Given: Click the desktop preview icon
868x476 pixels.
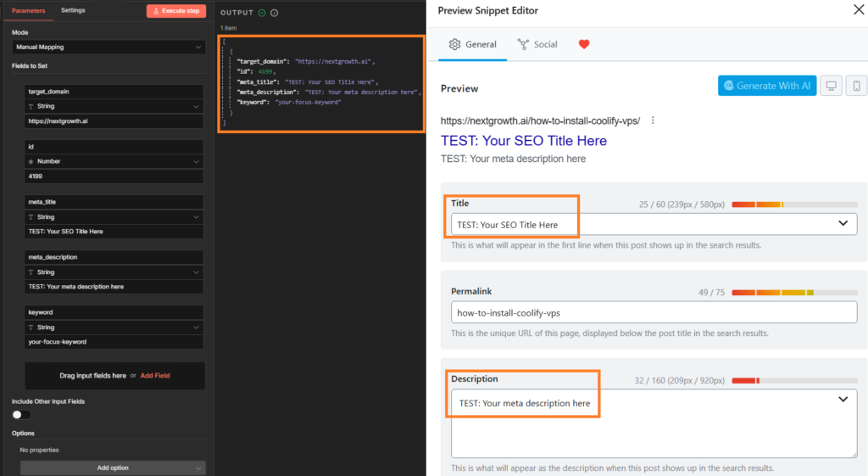Looking at the screenshot, I should 832,86.
